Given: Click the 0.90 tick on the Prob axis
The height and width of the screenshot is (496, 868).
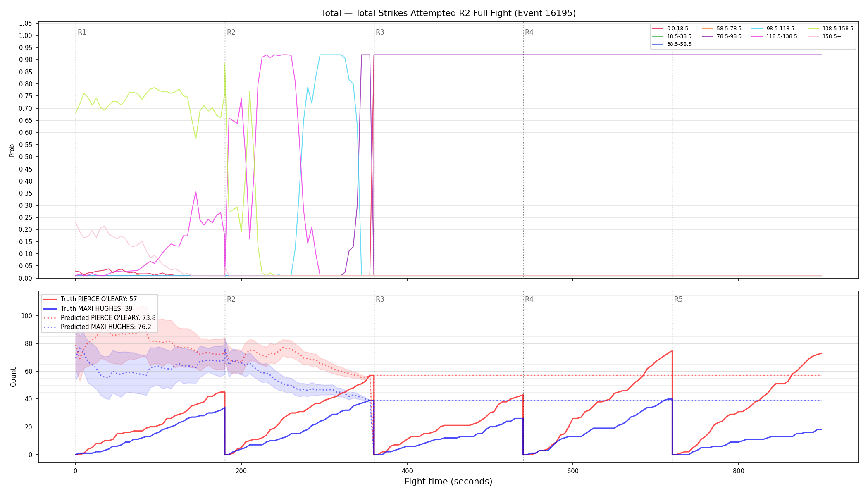Looking at the screenshot, I should pos(26,60).
